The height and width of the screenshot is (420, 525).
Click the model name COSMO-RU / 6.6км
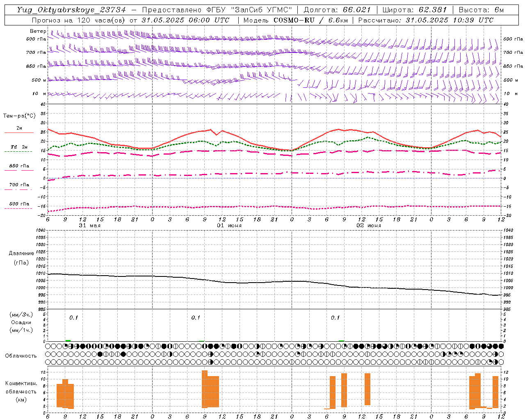(x=310, y=20)
